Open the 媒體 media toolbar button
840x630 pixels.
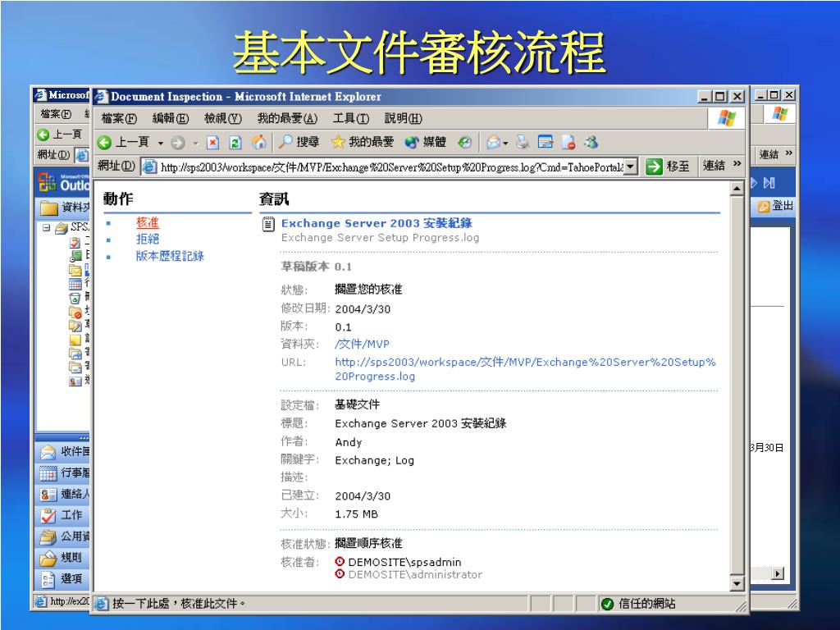[426, 142]
